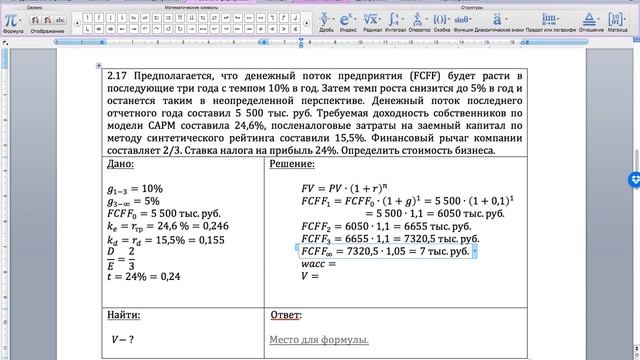Insert the double right arrow (⇒) symbol
Image resolution: width=640 pixels, height=360 pixels.
(110, 29)
